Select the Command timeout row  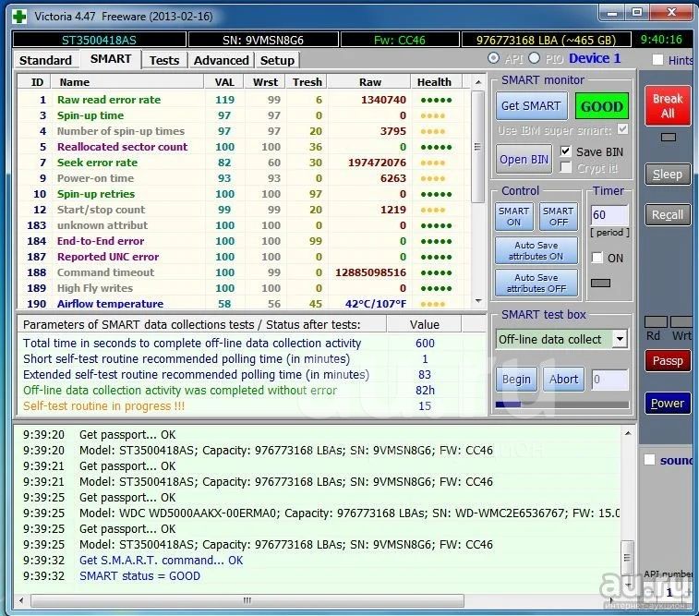[244, 272]
